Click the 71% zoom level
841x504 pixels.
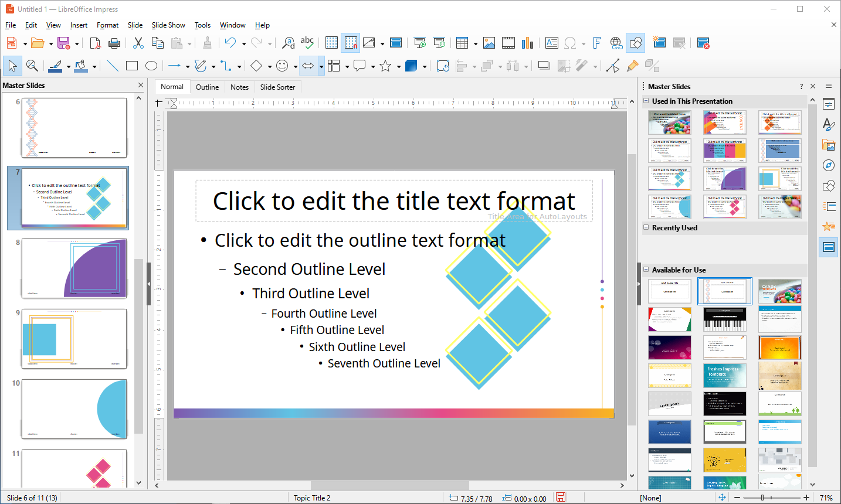pos(826,498)
